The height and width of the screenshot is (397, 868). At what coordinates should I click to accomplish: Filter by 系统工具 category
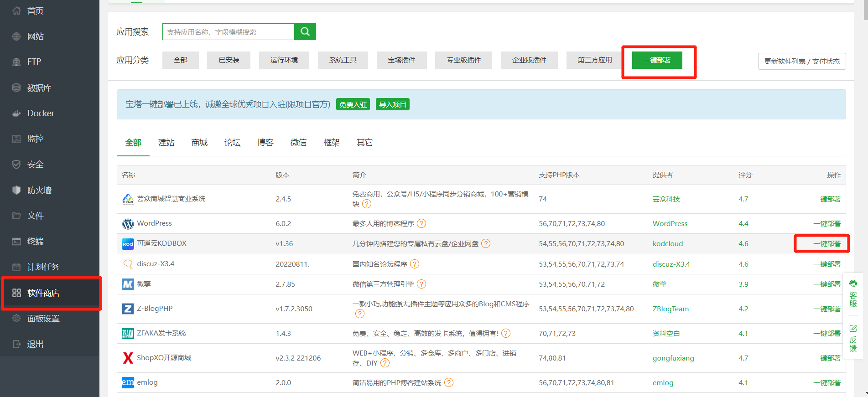(x=343, y=60)
